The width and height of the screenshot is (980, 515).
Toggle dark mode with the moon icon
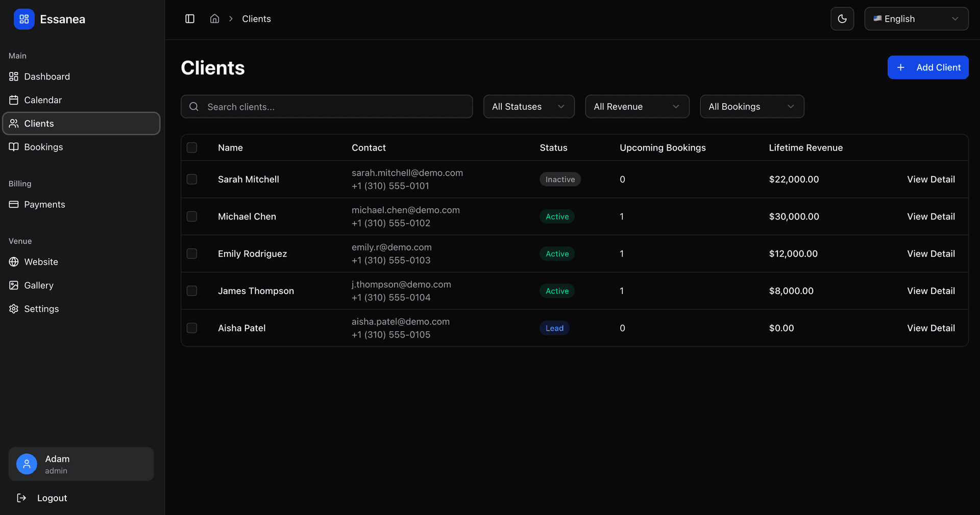(842, 19)
